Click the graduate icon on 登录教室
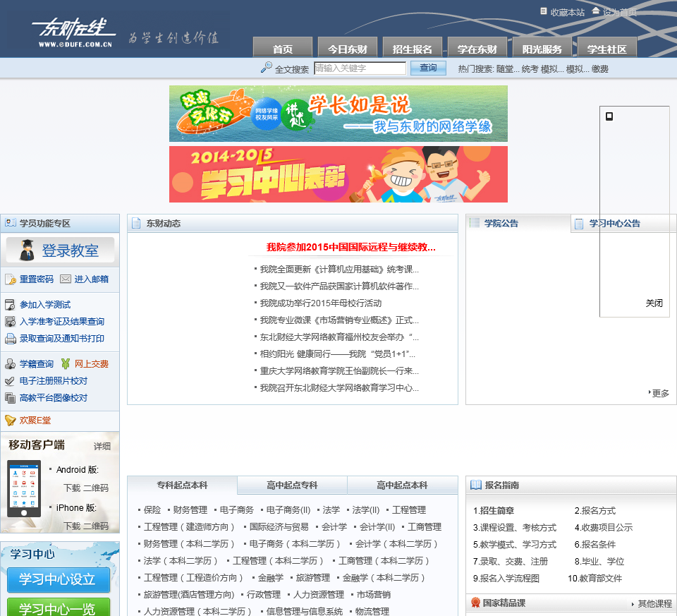This screenshot has width=677, height=616. coord(27,250)
